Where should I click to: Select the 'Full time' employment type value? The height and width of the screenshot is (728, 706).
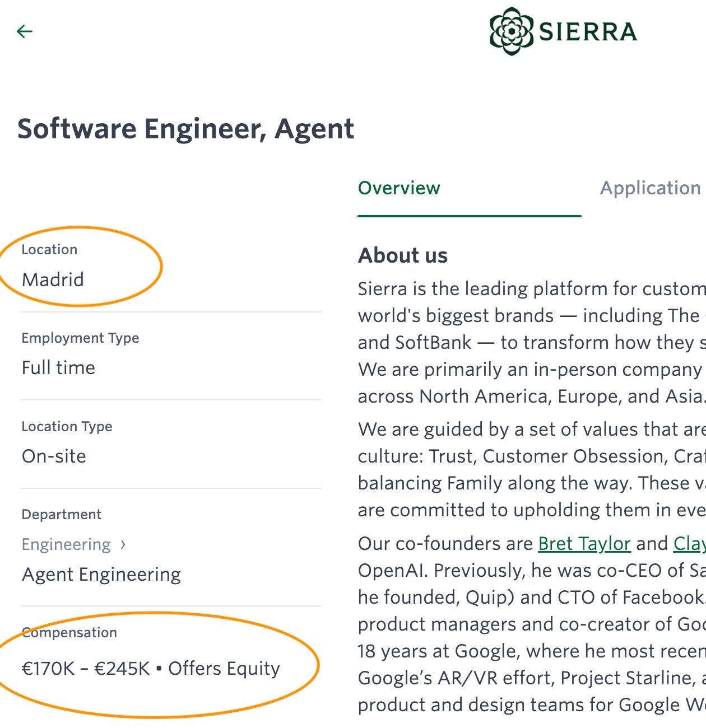[x=58, y=368]
